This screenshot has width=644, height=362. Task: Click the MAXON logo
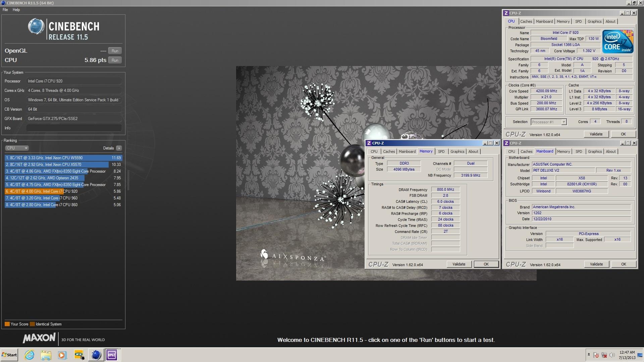[x=39, y=338]
